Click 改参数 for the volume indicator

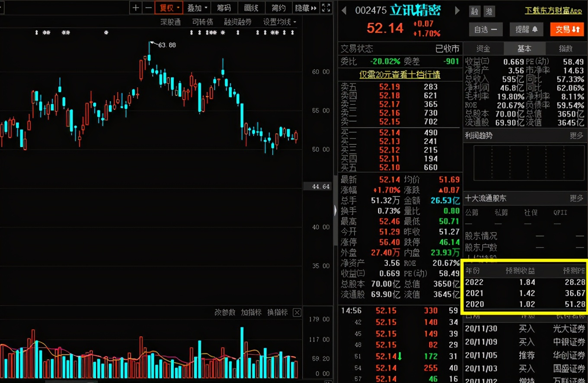[x=225, y=312]
